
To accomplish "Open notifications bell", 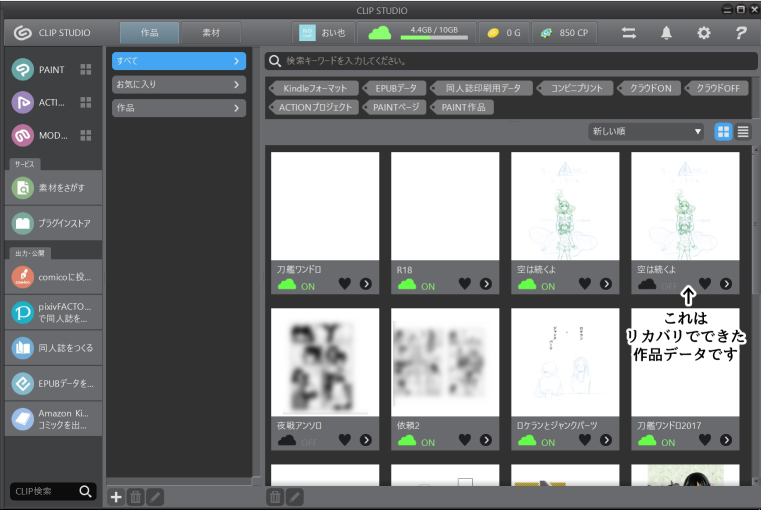I will [x=666, y=33].
